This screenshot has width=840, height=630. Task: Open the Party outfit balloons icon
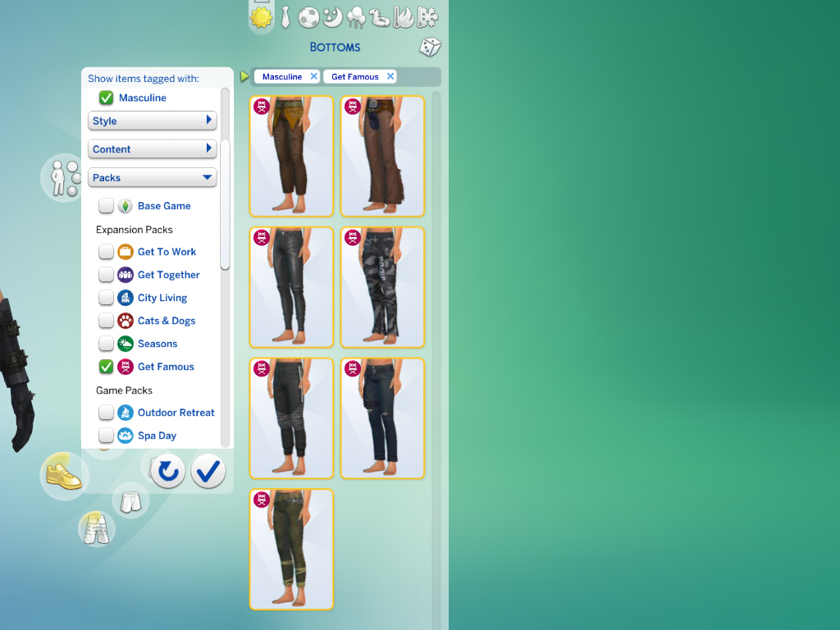pos(356,17)
